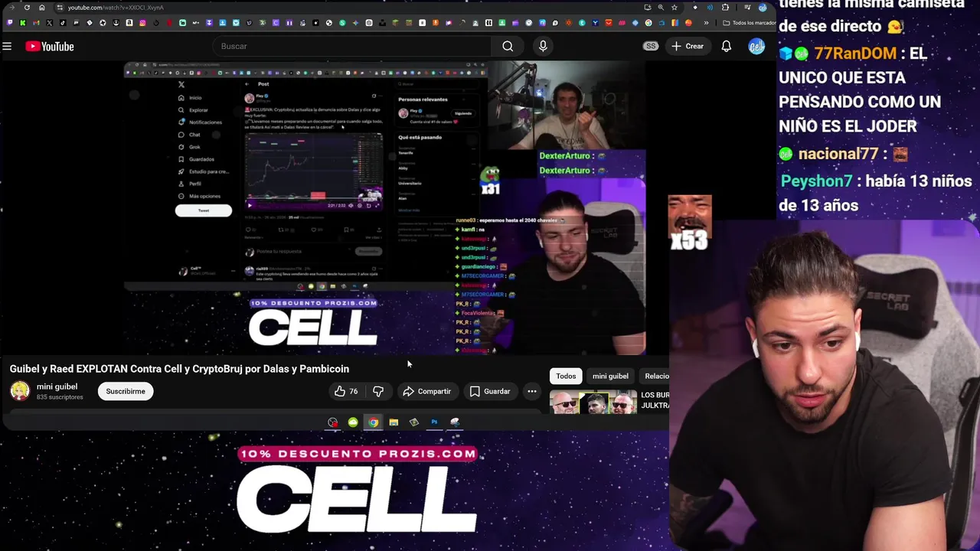Go to browser home page icon

click(41, 8)
